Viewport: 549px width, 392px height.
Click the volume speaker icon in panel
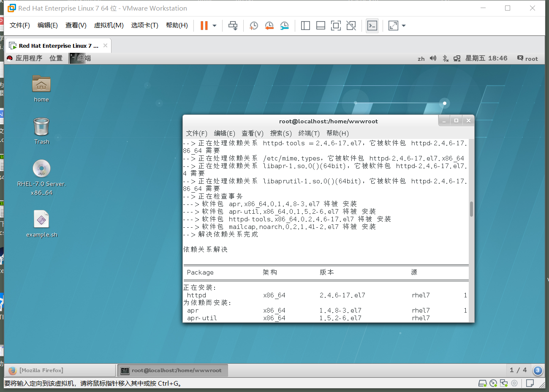point(433,58)
